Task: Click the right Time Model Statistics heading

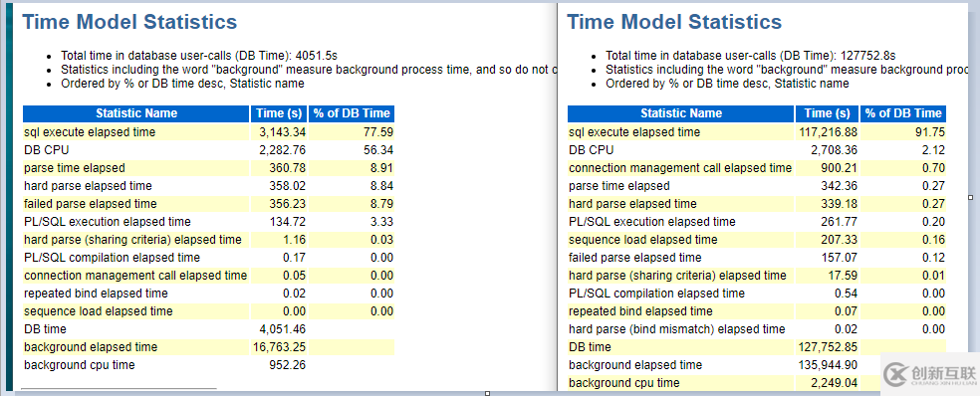Action: coord(674,22)
